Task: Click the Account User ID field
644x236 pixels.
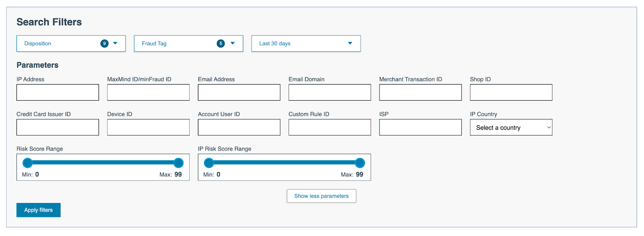Action: pos(239,127)
